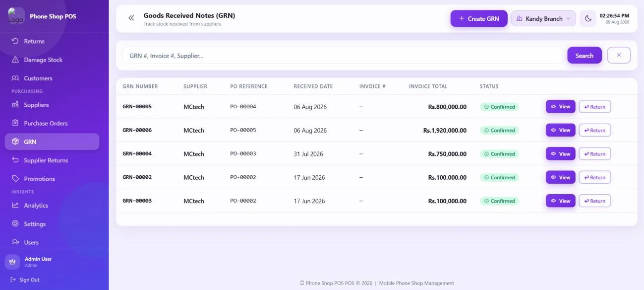The image size is (644, 290).
Task: Click Return for GRN-00006
Action: pyautogui.click(x=595, y=130)
